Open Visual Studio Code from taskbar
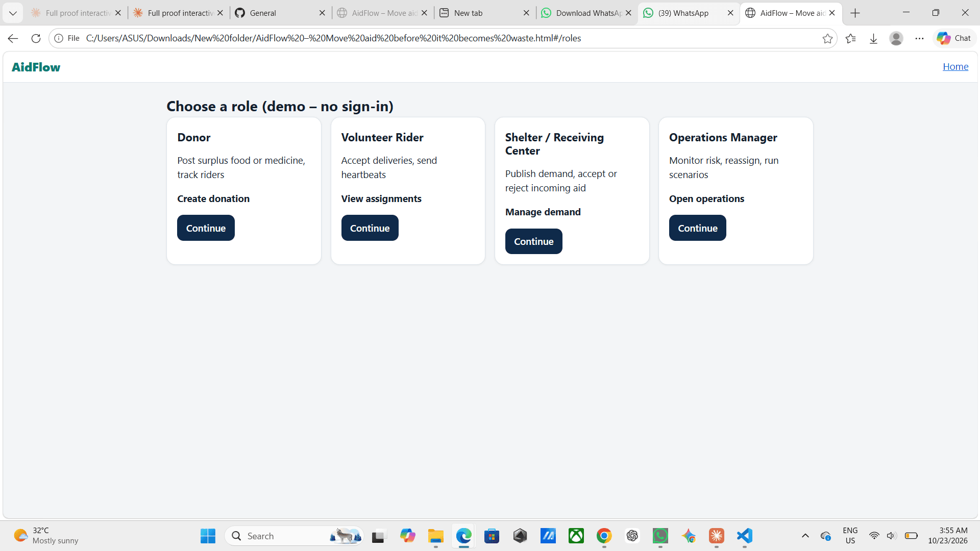980x551 pixels. [x=745, y=536]
